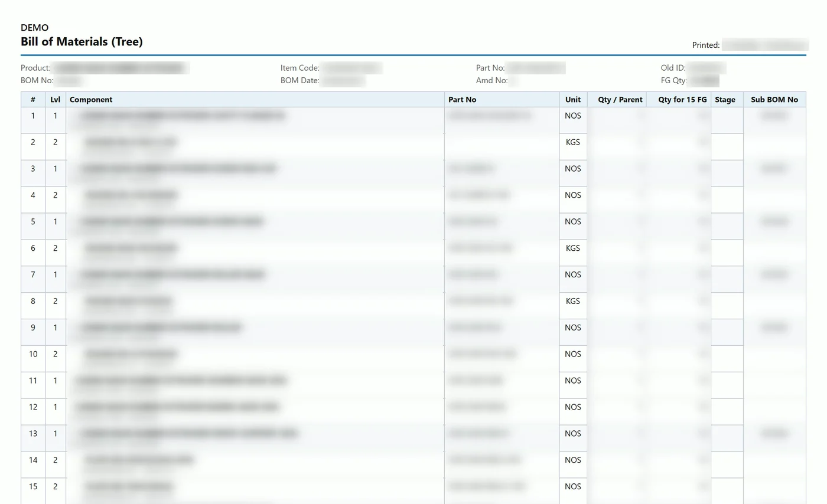The image size is (827, 504).
Task: Select the "Old ID:" label
Action: [673, 68]
